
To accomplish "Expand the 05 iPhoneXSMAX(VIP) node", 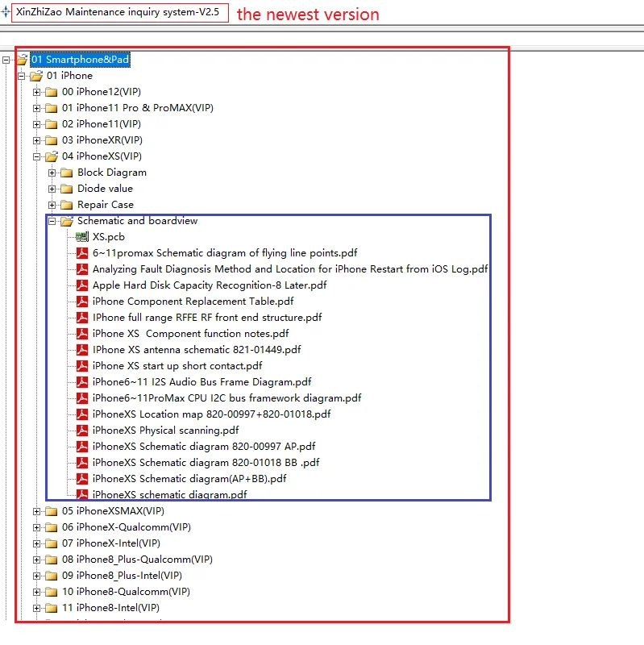I will point(36,511).
